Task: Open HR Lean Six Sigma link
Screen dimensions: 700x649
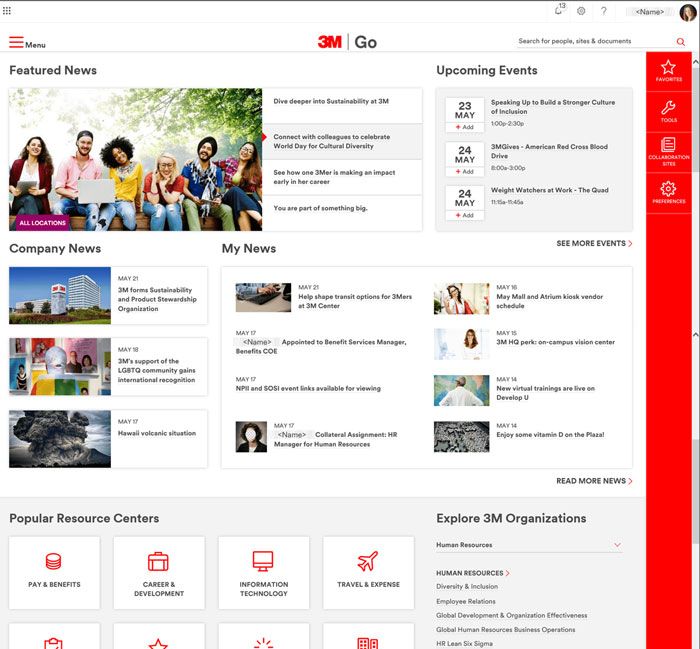Action: pyautogui.click(x=464, y=644)
